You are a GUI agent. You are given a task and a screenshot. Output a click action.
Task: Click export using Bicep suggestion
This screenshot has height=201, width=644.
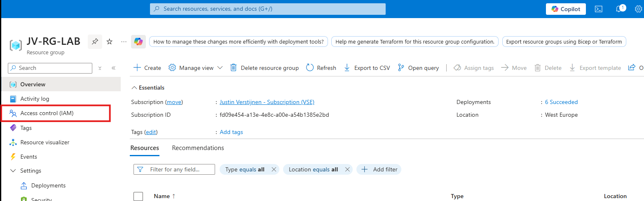coord(564,42)
